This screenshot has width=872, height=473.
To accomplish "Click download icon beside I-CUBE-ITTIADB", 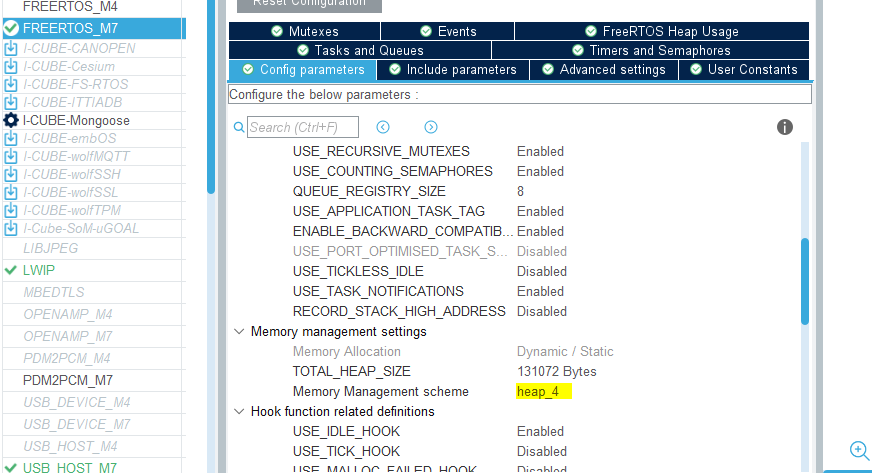I will click(11, 102).
